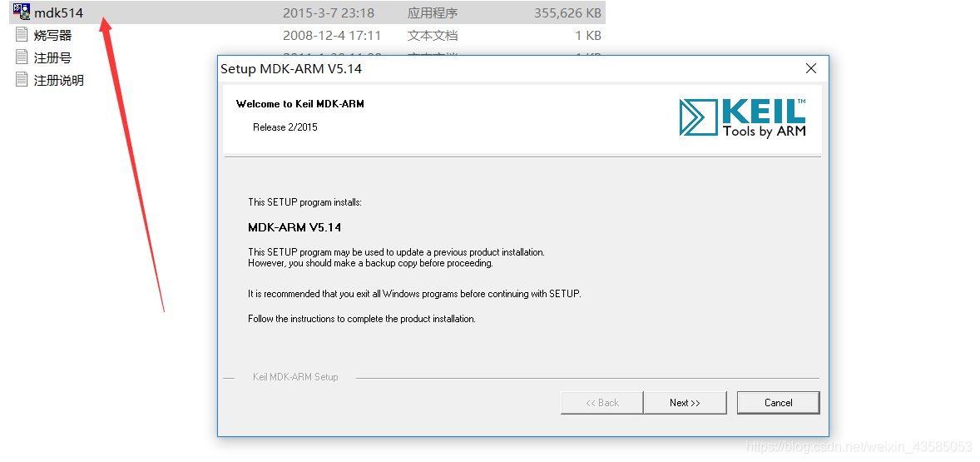This screenshot has width=980, height=462.
Task: Click the Keil Tools by ARM logo
Action: tap(743, 117)
